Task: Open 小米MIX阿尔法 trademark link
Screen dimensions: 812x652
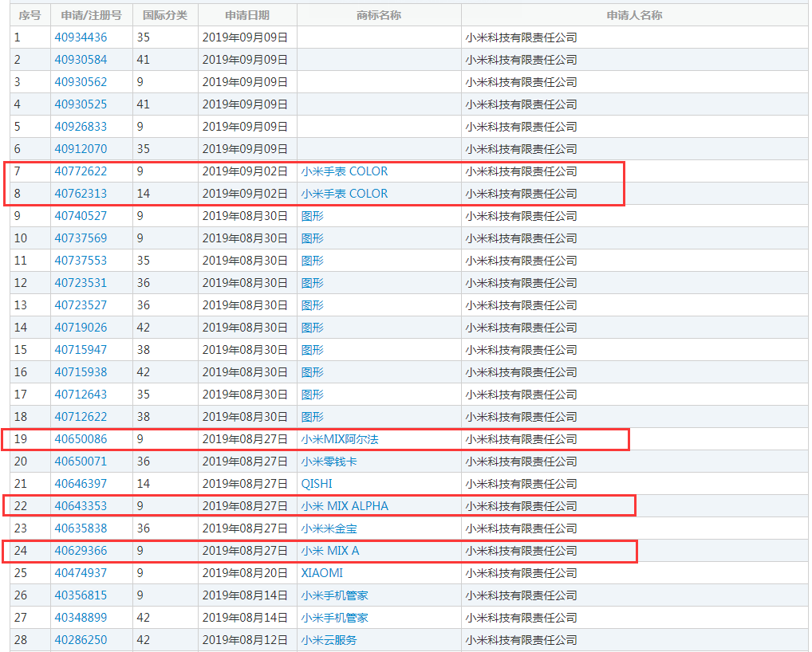Action: click(x=340, y=439)
